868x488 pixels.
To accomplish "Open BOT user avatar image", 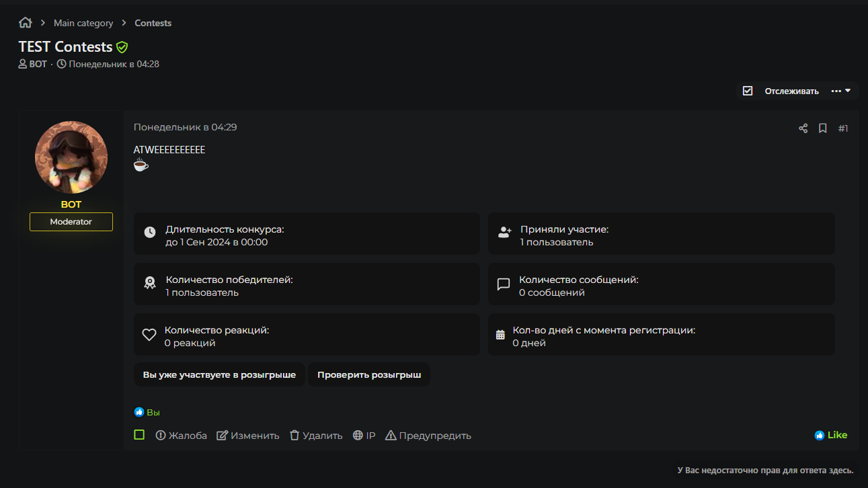I will coord(71,157).
